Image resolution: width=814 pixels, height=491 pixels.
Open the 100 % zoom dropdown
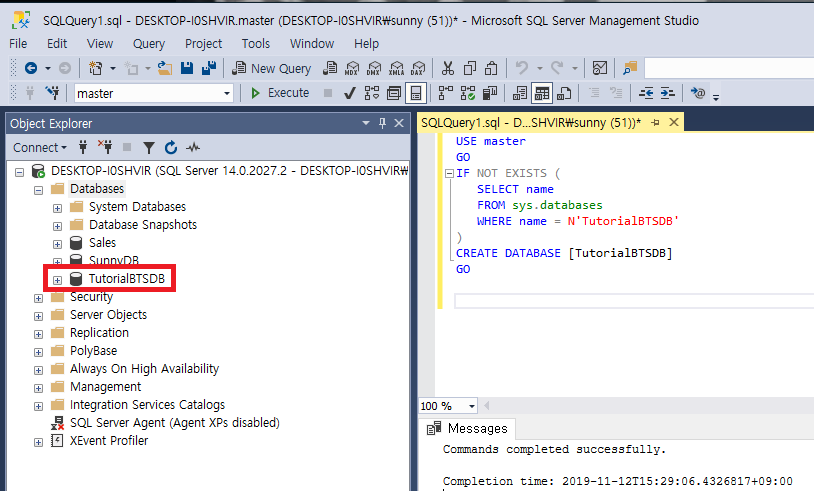tap(471, 406)
